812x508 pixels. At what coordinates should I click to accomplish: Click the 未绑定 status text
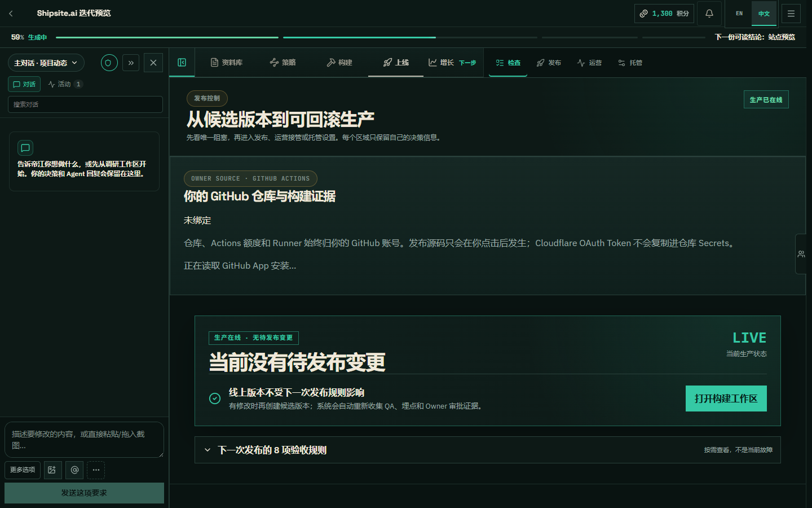point(197,221)
